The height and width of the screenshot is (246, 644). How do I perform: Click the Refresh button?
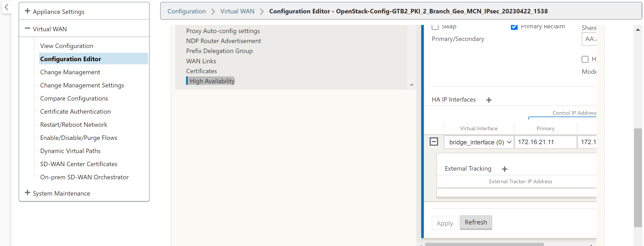click(x=476, y=222)
